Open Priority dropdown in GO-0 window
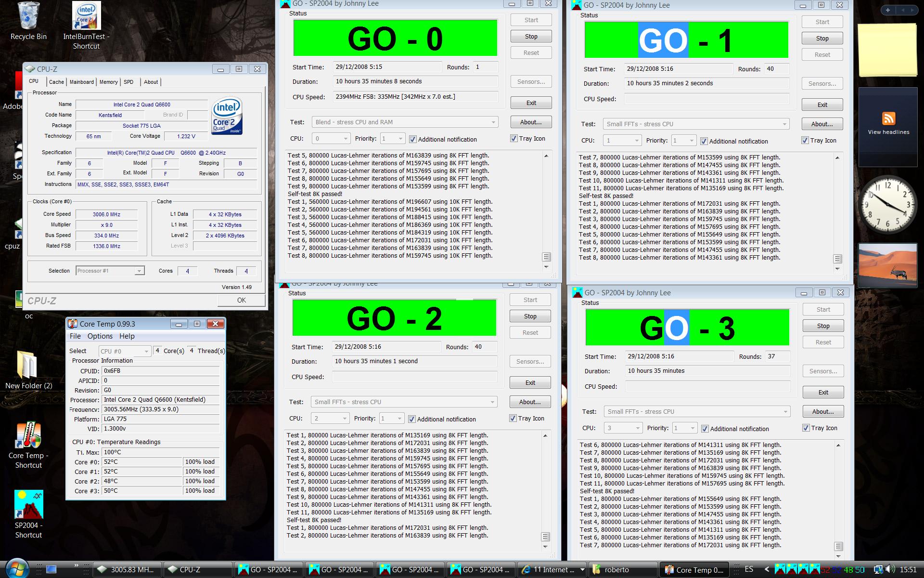 [x=392, y=139]
